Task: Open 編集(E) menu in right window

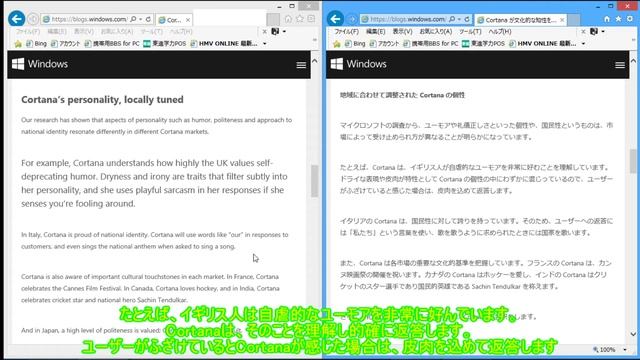Action: pyautogui.click(x=376, y=31)
